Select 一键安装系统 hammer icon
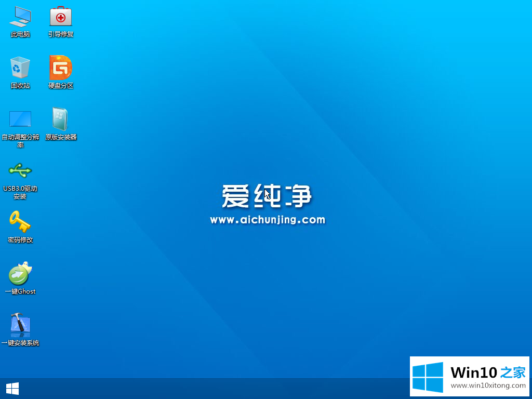Screen dimensions: 532x399 [x=20, y=325]
